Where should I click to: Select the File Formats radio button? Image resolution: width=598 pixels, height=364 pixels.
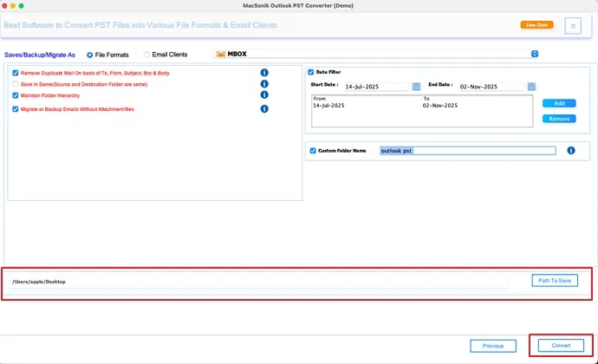[x=89, y=55]
